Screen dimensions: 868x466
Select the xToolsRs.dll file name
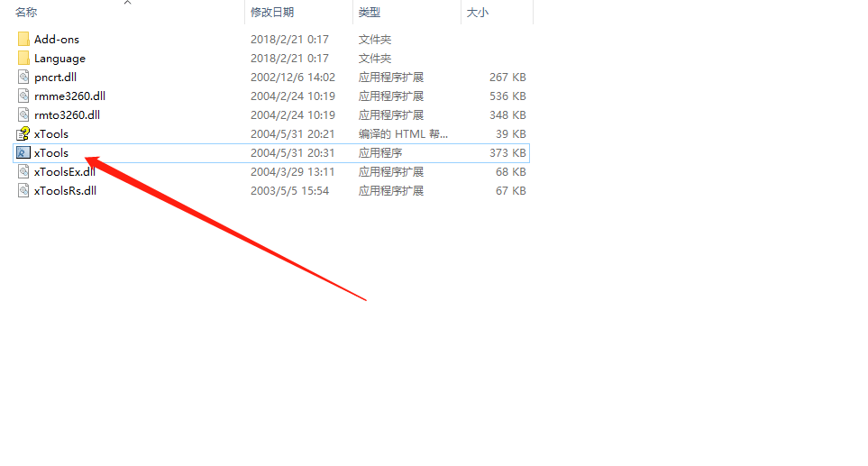click(65, 190)
